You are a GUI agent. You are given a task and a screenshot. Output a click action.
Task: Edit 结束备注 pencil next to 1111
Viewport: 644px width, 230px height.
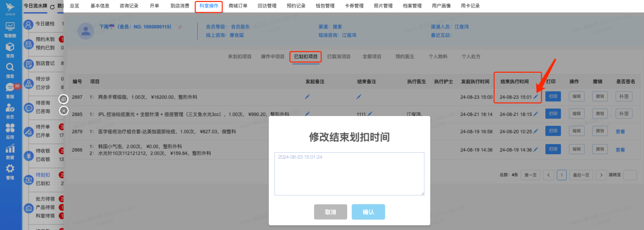coord(370,114)
